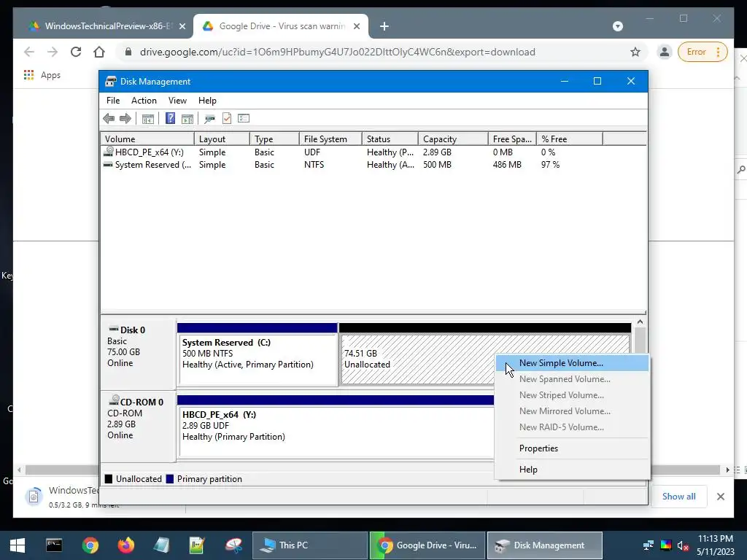Open the Chrome tab search dropdown arrow
The image size is (747, 560).
pos(617,26)
